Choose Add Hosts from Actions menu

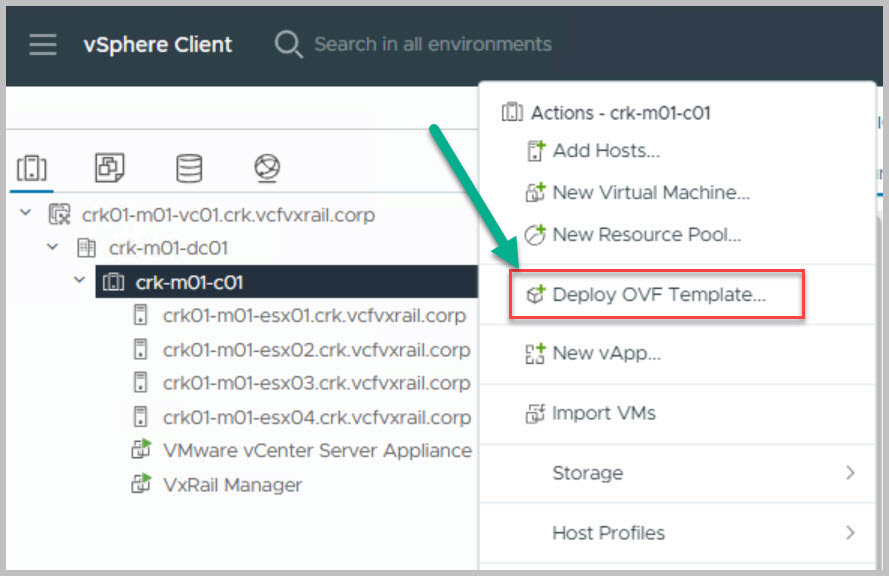(x=605, y=151)
